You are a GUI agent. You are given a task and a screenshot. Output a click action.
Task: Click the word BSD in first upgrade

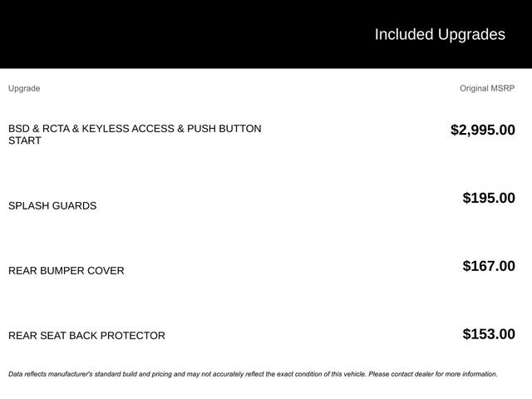[x=18, y=129]
